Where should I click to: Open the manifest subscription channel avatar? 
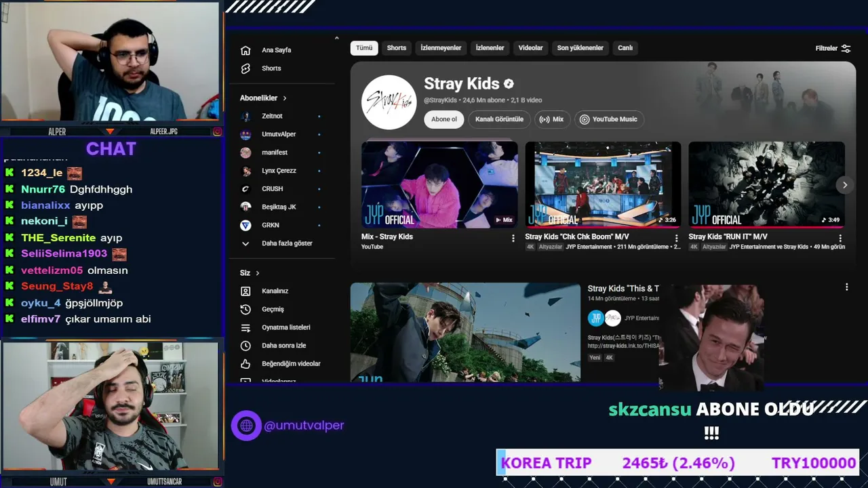point(245,152)
